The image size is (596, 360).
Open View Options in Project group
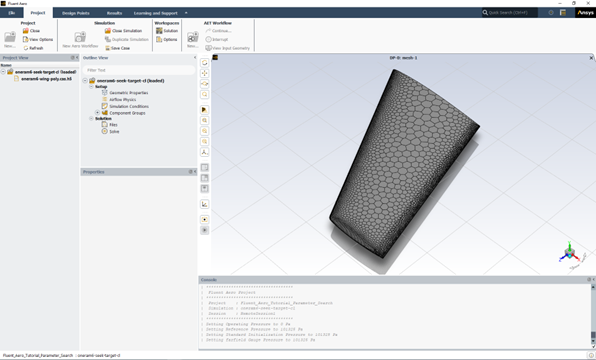[38, 40]
